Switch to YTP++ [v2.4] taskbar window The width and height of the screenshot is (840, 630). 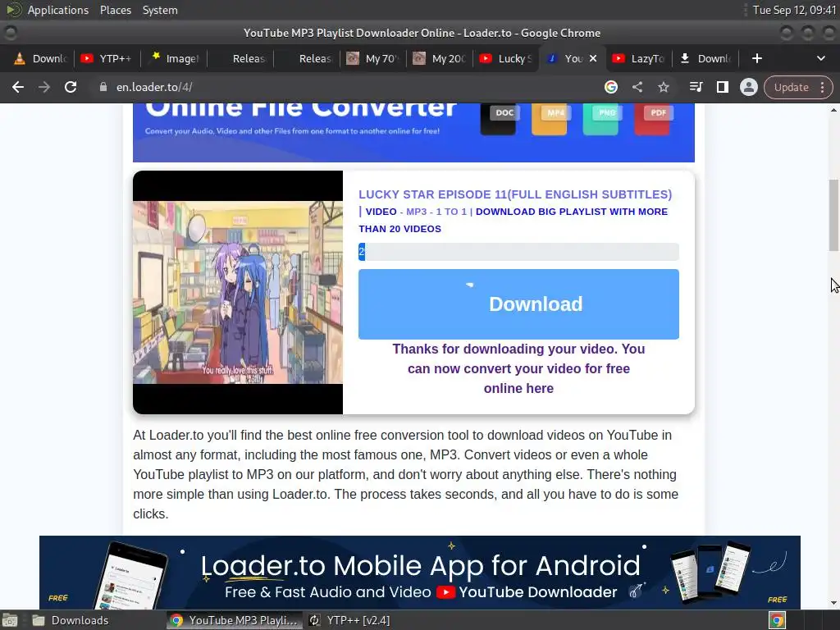(x=350, y=620)
